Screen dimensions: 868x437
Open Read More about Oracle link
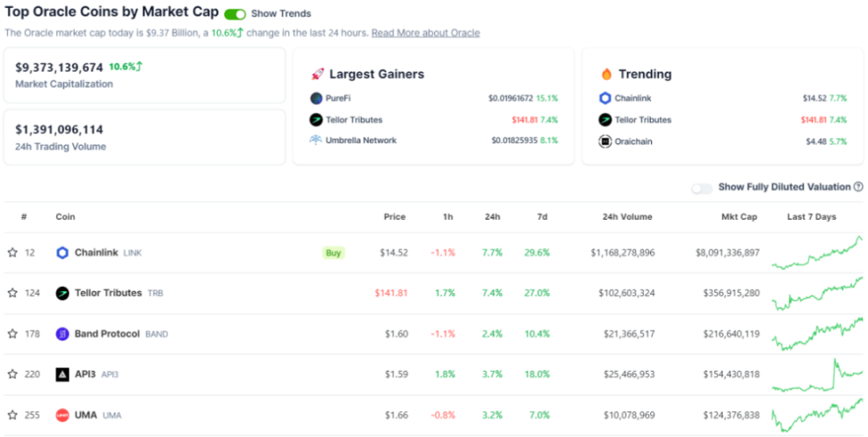click(426, 33)
